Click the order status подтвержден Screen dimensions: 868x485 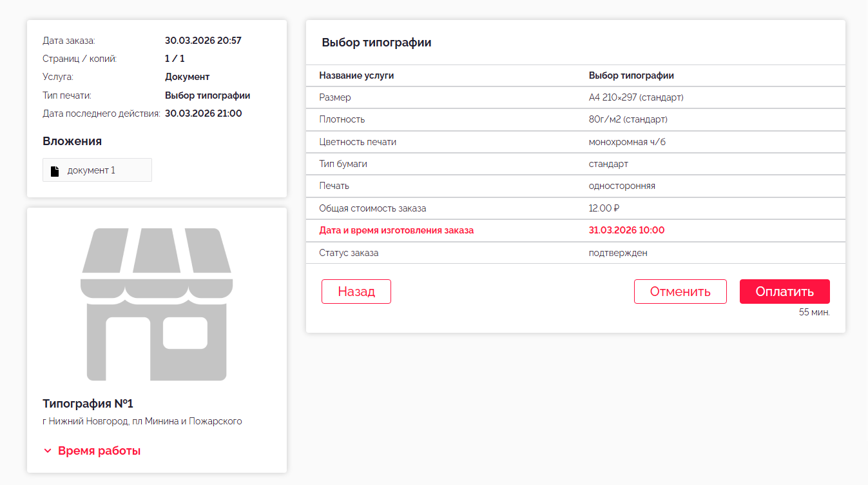(617, 253)
